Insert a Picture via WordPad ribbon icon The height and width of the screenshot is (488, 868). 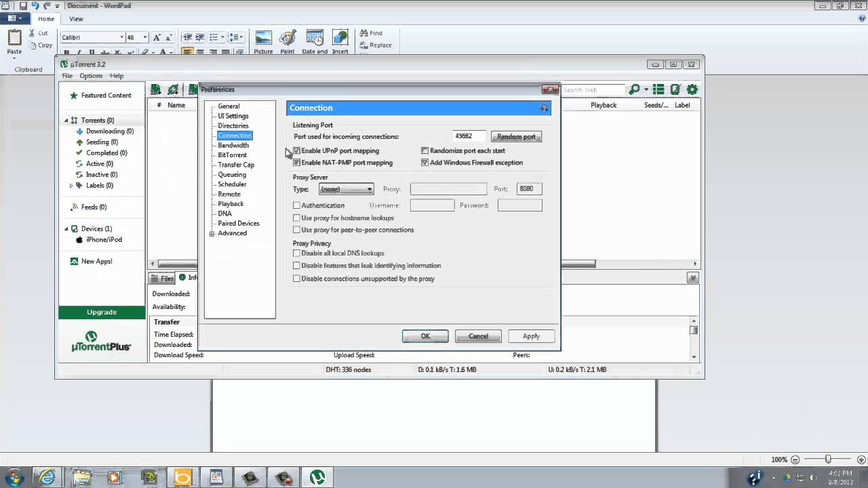click(263, 38)
